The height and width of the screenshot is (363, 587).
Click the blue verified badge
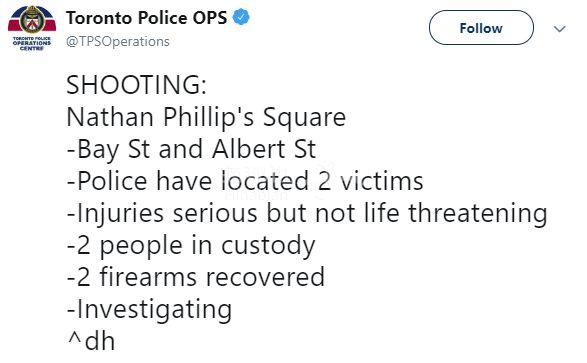[x=241, y=17]
